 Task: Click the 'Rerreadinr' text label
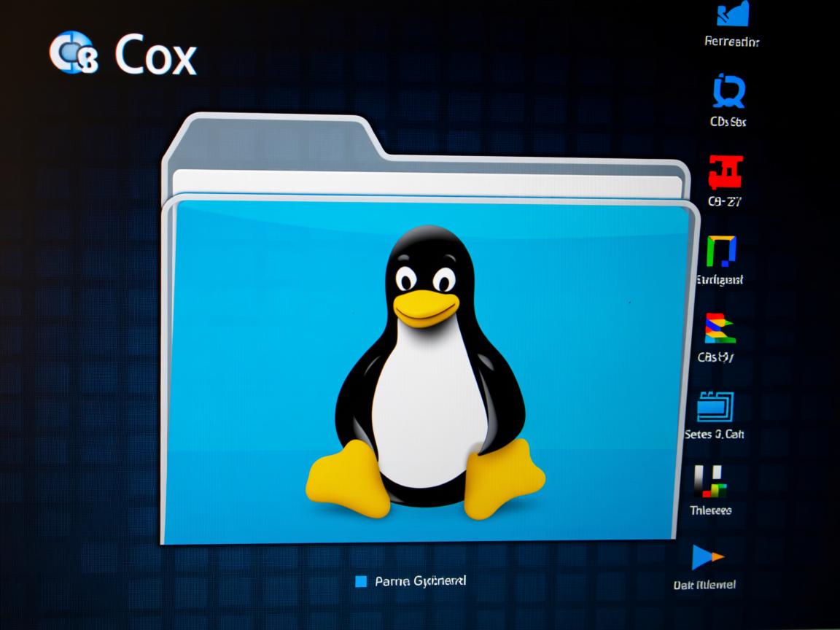tap(733, 42)
